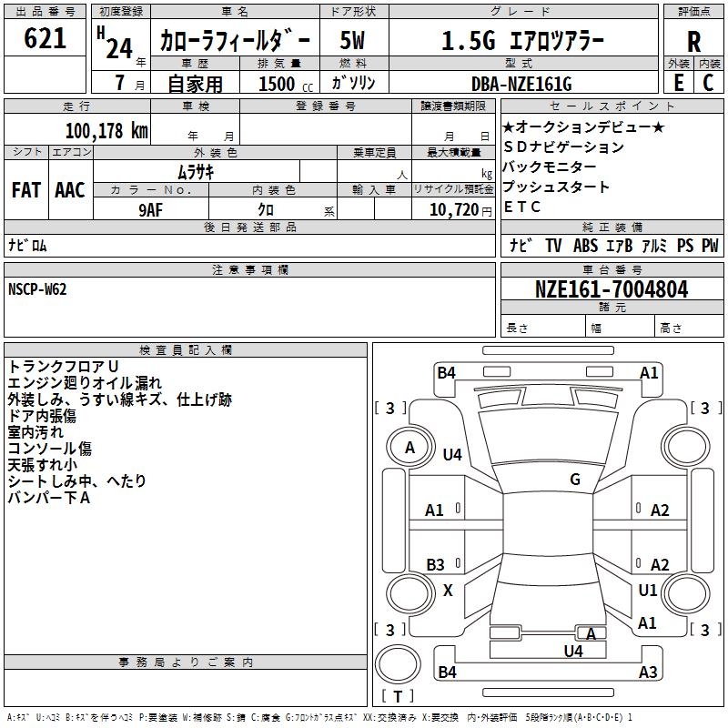Screen dimensions: 728x728
Task: Select the color number 9AF cell
Action: [x=151, y=209]
